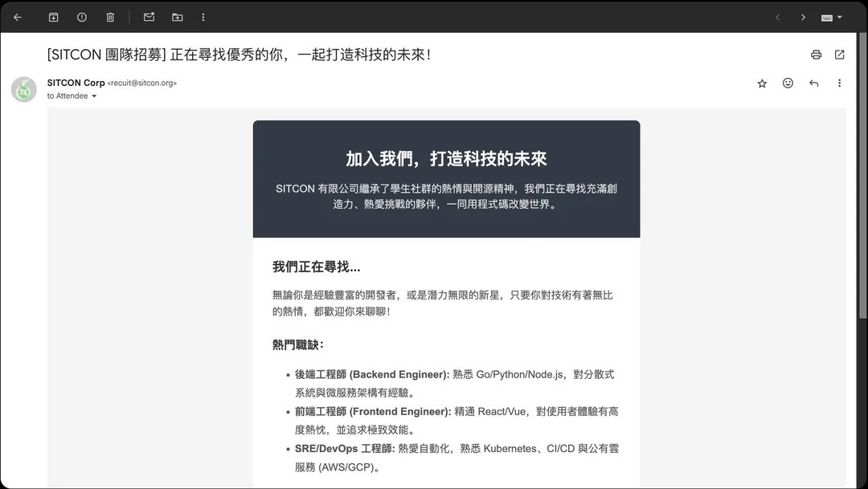Archive this email
The height and width of the screenshot is (489, 868).
(x=53, y=17)
